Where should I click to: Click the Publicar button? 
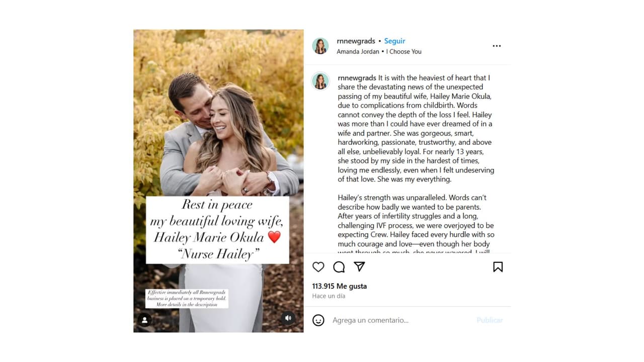click(490, 320)
